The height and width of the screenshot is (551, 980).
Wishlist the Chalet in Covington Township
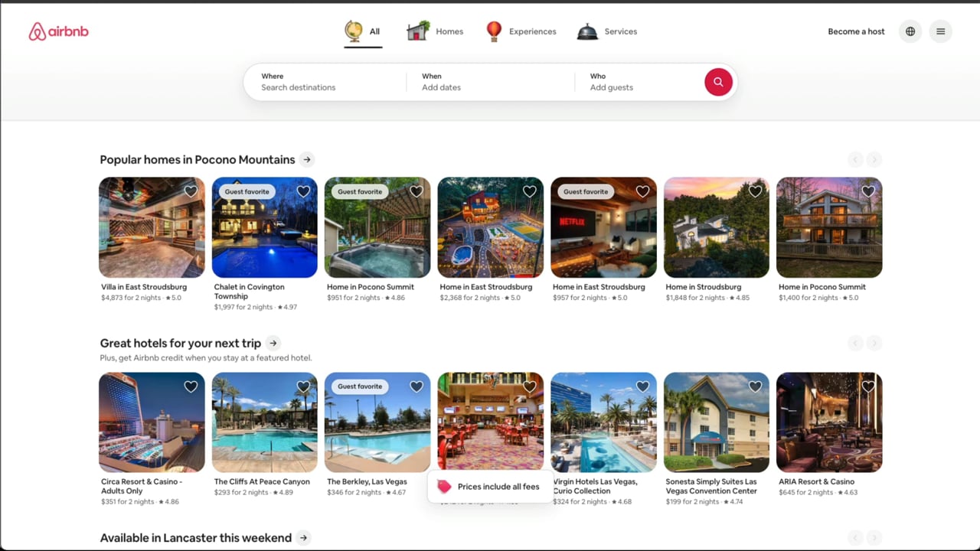click(303, 191)
